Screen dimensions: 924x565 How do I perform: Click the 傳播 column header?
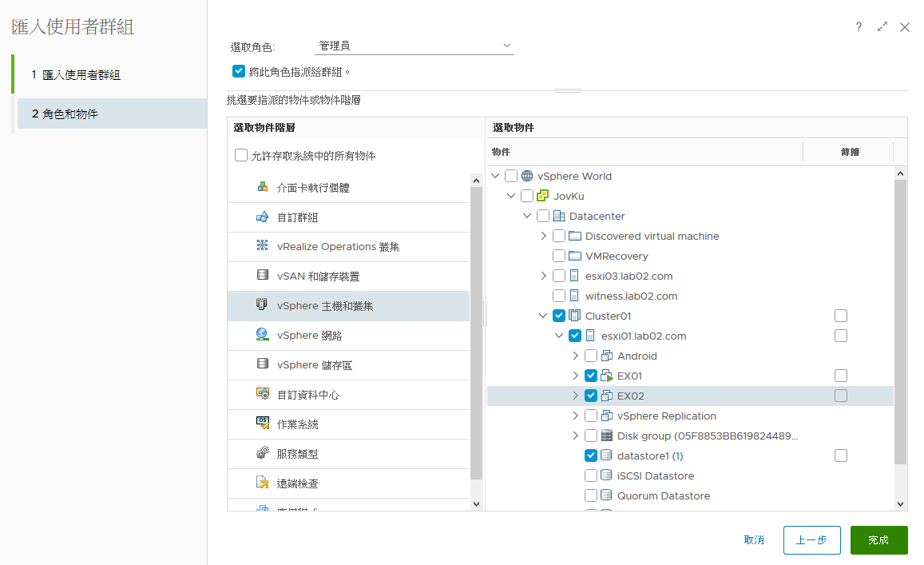(x=850, y=152)
